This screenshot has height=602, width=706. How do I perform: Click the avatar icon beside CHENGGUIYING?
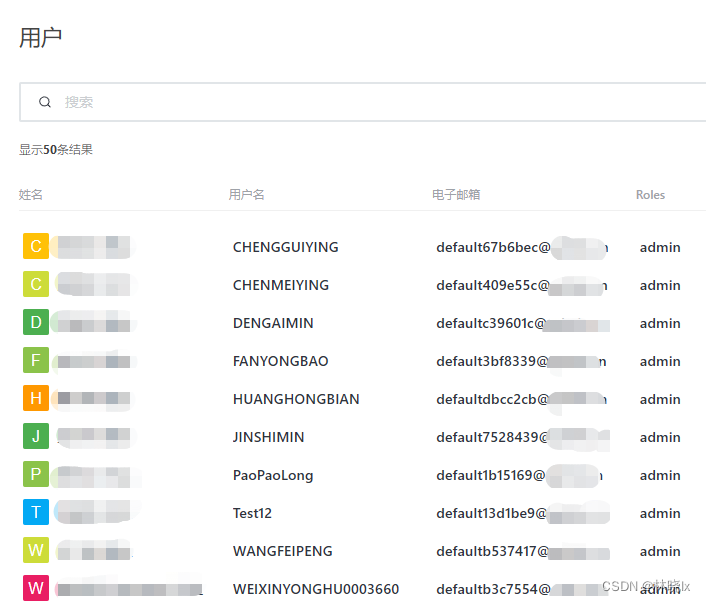(x=36, y=247)
